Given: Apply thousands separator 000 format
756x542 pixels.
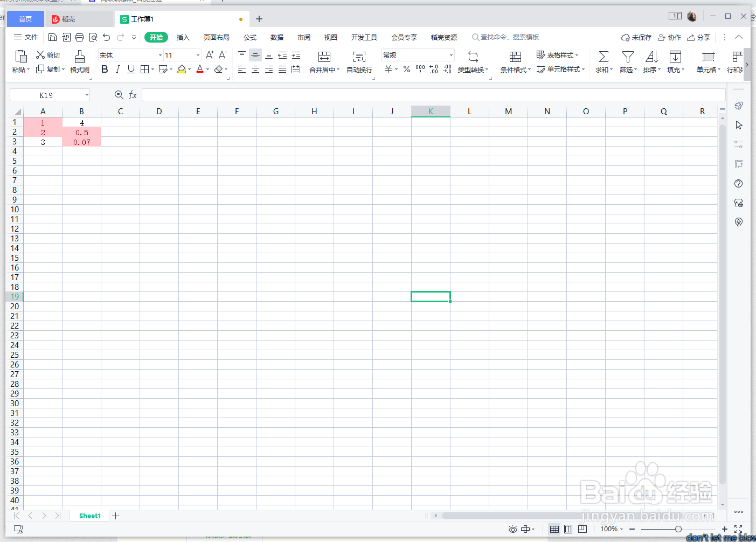Looking at the screenshot, I should (x=420, y=69).
